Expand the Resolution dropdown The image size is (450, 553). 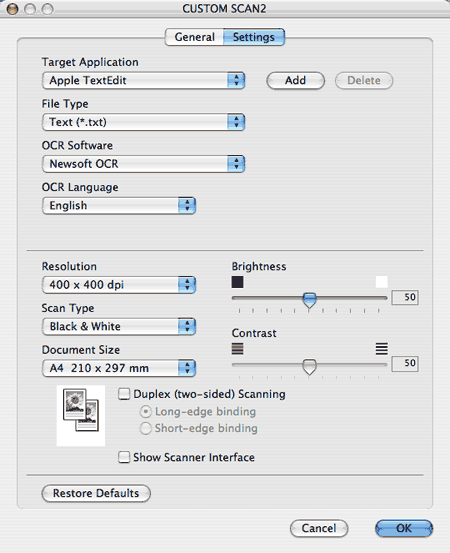coord(119,284)
